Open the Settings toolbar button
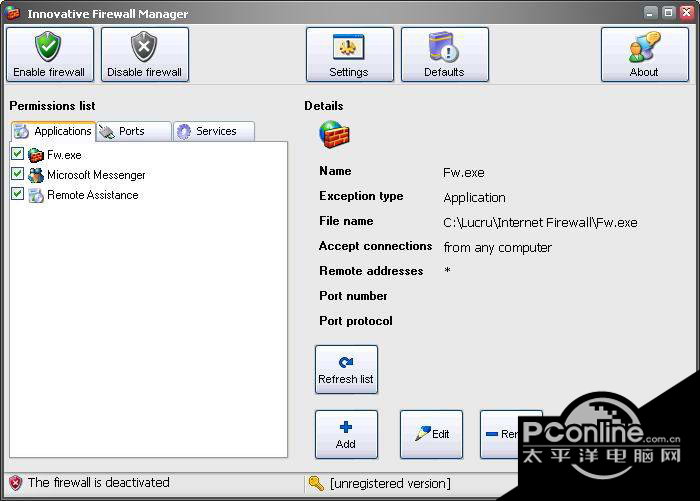 coord(350,54)
